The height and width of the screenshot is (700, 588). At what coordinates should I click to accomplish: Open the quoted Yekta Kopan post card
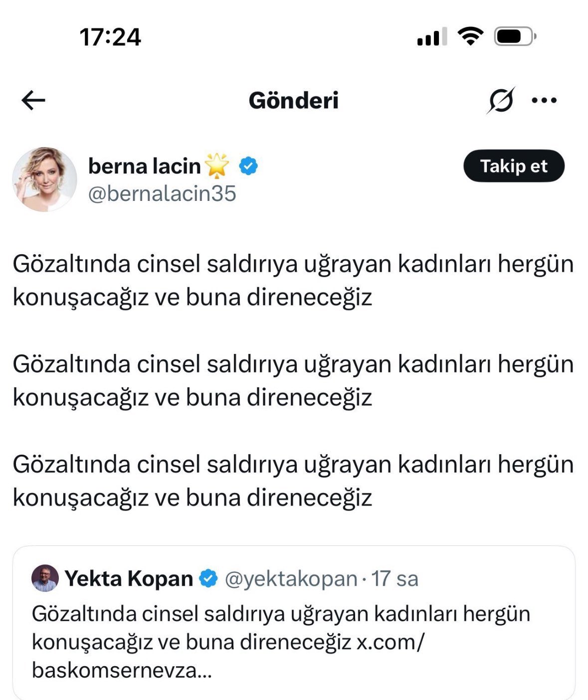(x=294, y=623)
